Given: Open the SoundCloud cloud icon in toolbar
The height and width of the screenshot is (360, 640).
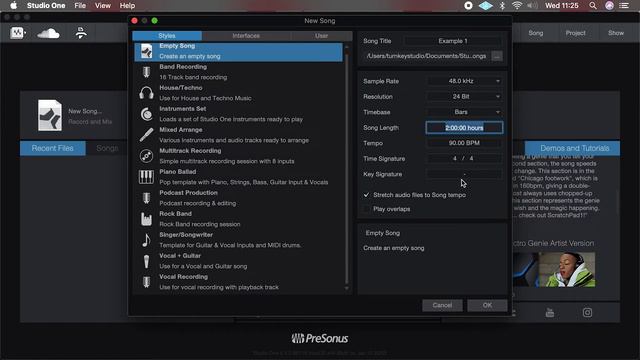Looking at the screenshot, I should pos(48,33).
